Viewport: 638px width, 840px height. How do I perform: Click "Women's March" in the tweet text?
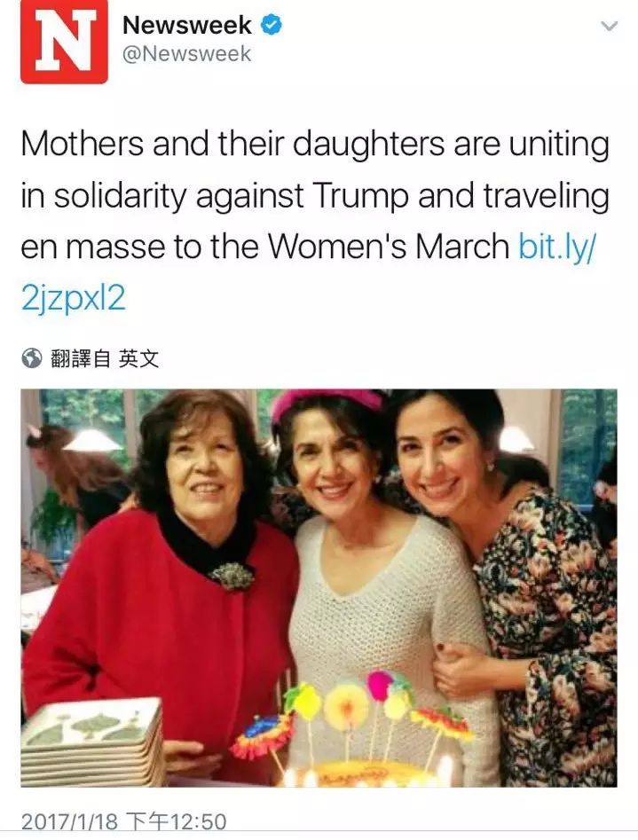[x=390, y=247]
